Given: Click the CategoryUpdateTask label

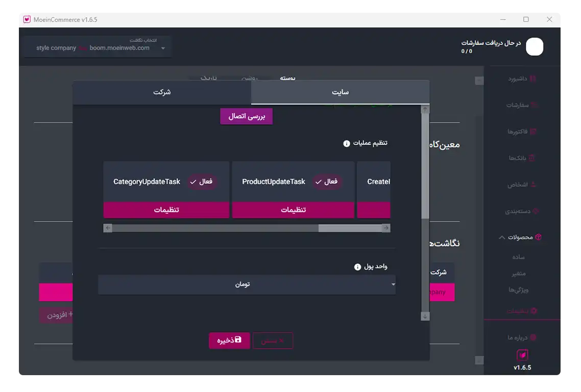Looking at the screenshot, I should pyautogui.click(x=147, y=182).
